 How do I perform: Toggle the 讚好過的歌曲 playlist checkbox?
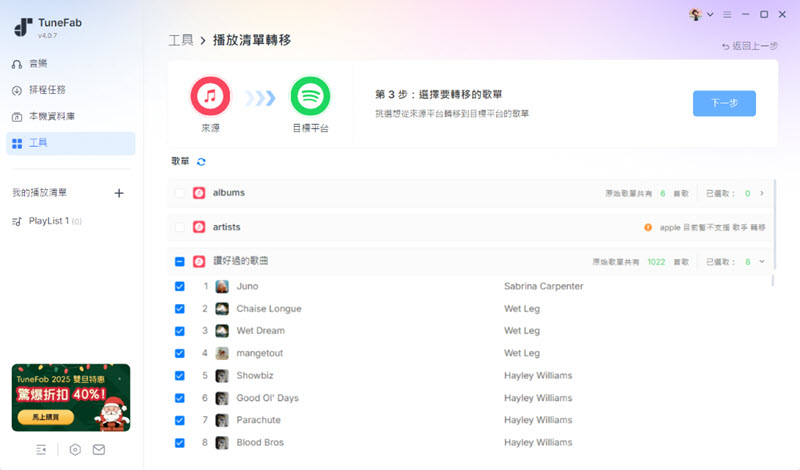click(180, 262)
